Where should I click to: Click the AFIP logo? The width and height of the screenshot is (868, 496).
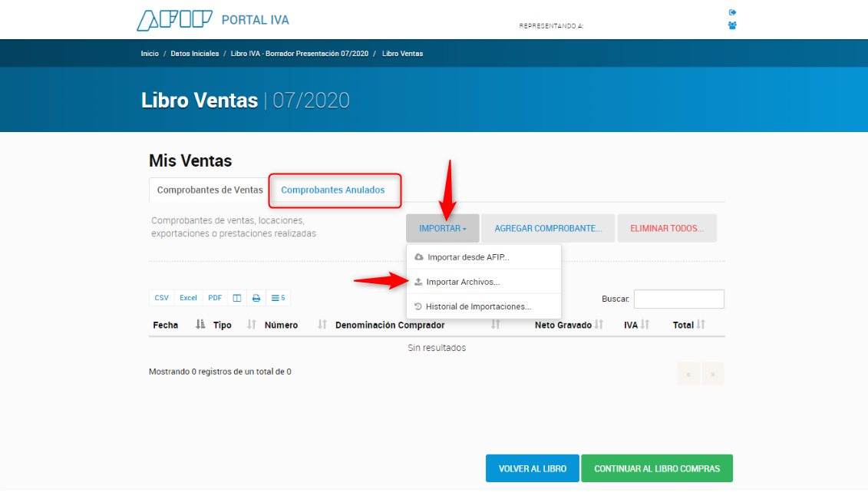[174, 20]
